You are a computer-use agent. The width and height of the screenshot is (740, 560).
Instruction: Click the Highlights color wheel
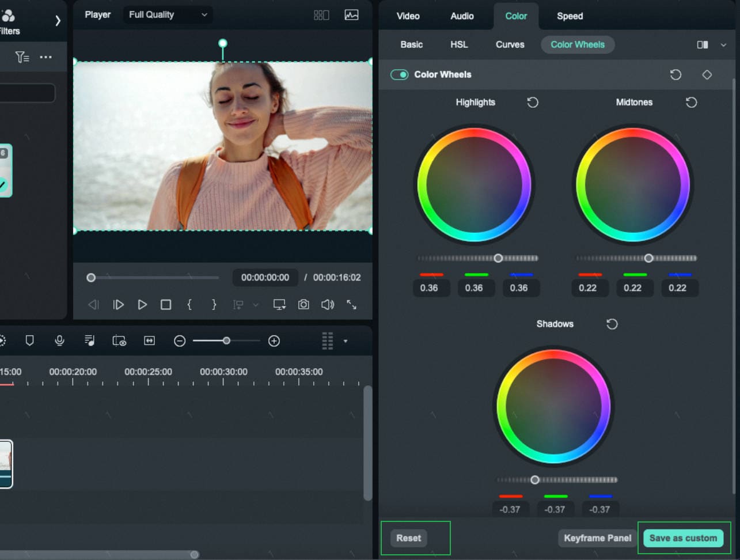click(x=474, y=184)
